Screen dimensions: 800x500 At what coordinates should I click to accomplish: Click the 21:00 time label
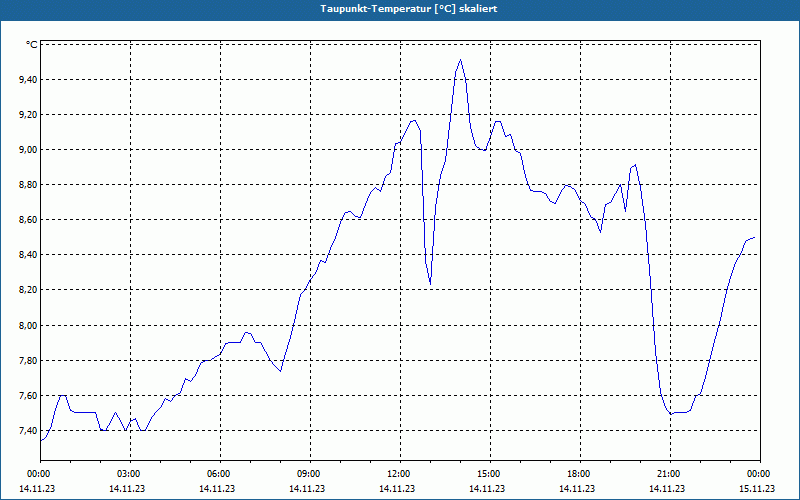667,474
